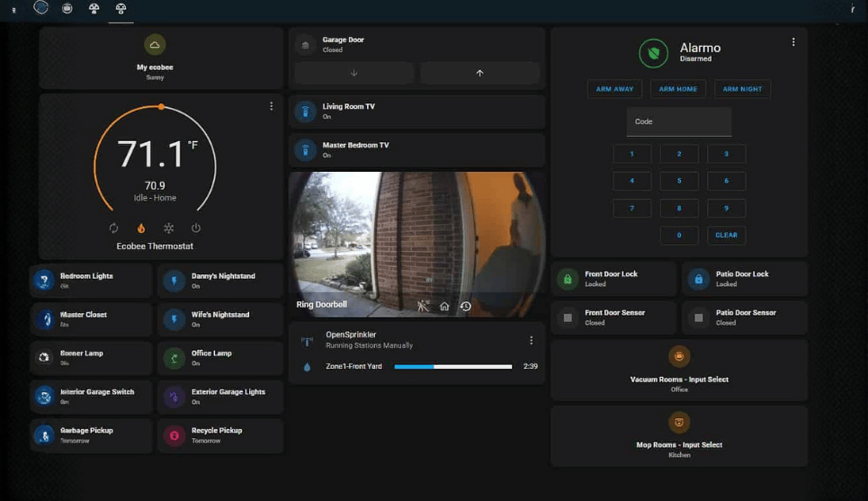Tap keypad digit 5

tap(679, 181)
